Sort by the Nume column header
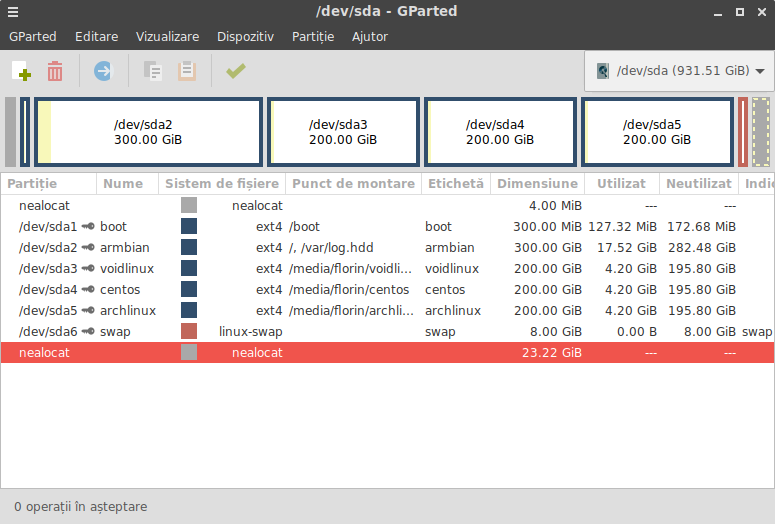This screenshot has height=524, width=775. click(128, 184)
